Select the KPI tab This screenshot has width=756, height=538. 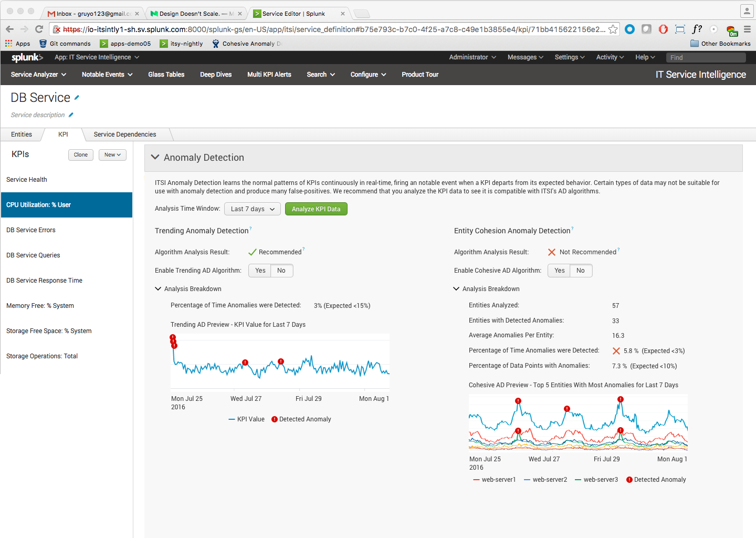(63, 134)
